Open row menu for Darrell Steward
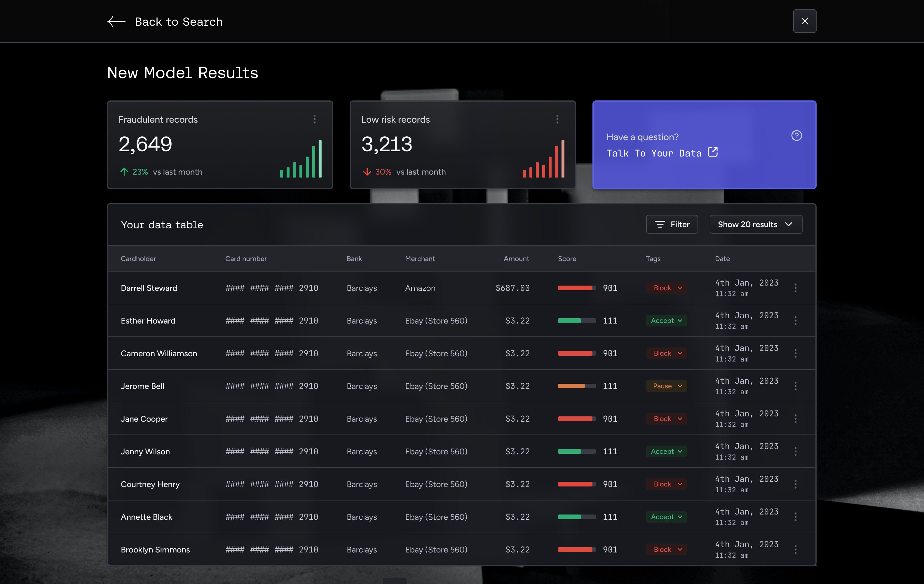This screenshot has width=924, height=584. [x=796, y=288]
